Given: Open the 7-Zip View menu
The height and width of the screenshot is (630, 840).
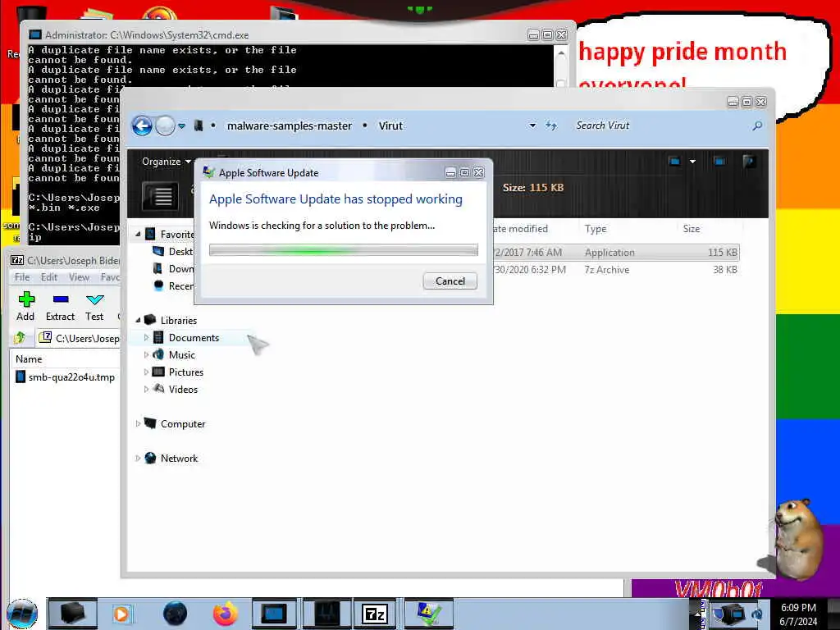Looking at the screenshot, I should click(x=79, y=277).
